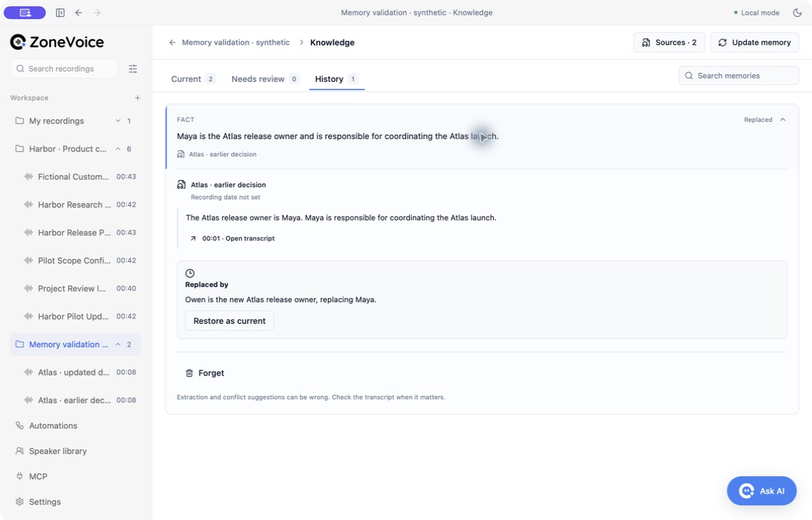Focus the Search recordings field

point(64,68)
